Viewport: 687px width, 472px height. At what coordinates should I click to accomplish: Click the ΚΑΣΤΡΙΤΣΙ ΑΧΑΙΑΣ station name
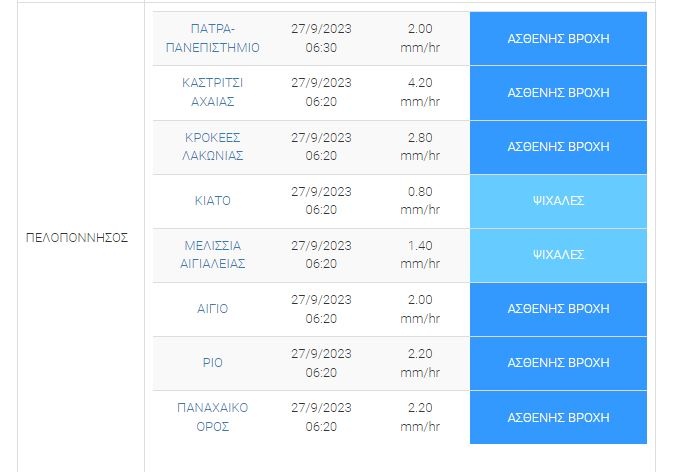(211, 92)
